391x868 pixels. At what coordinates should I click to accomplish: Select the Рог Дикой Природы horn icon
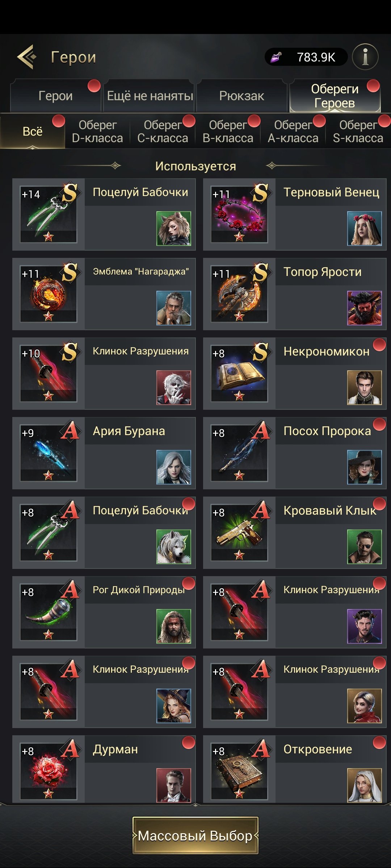point(49,612)
